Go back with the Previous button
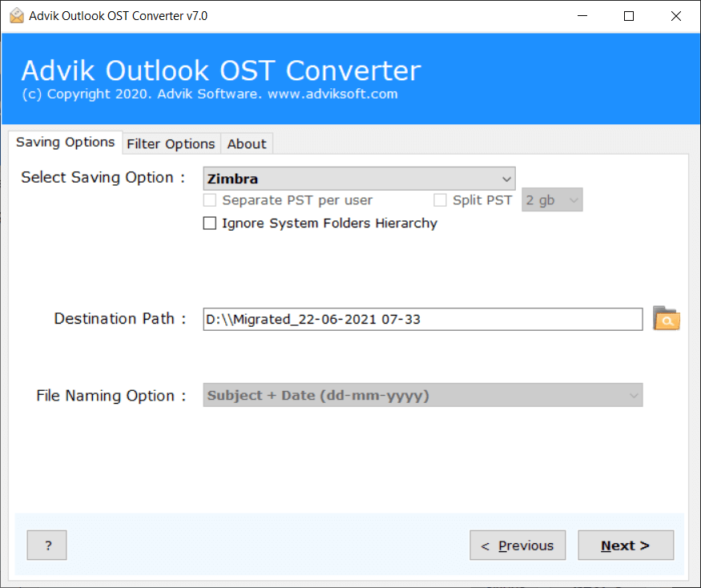The image size is (701, 588). pos(518,545)
